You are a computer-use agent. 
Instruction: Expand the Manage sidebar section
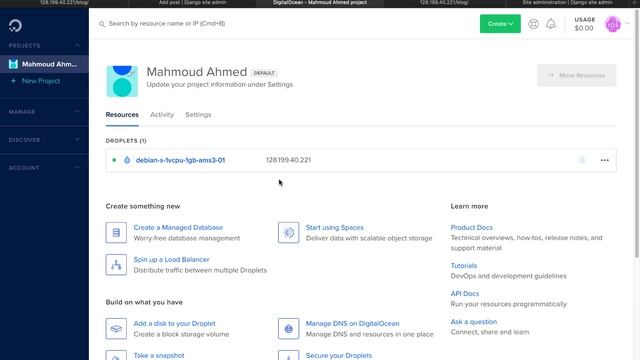pyautogui.click(x=77, y=111)
